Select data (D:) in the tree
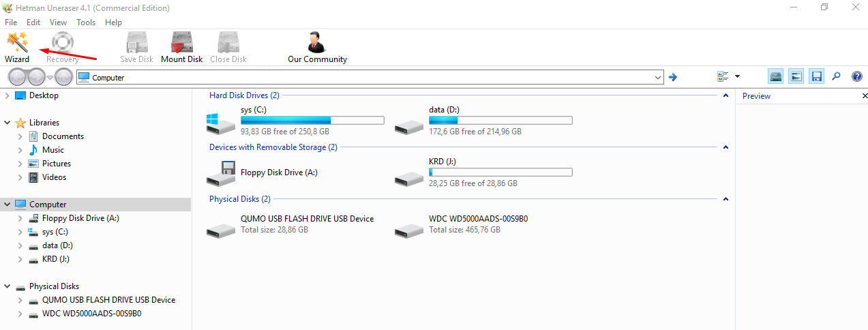This screenshot has width=868, height=330. coord(57,245)
